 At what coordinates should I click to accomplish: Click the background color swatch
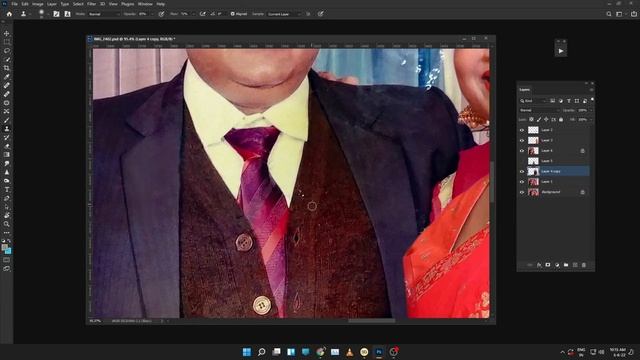pyautogui.click(x=9, y=251)
